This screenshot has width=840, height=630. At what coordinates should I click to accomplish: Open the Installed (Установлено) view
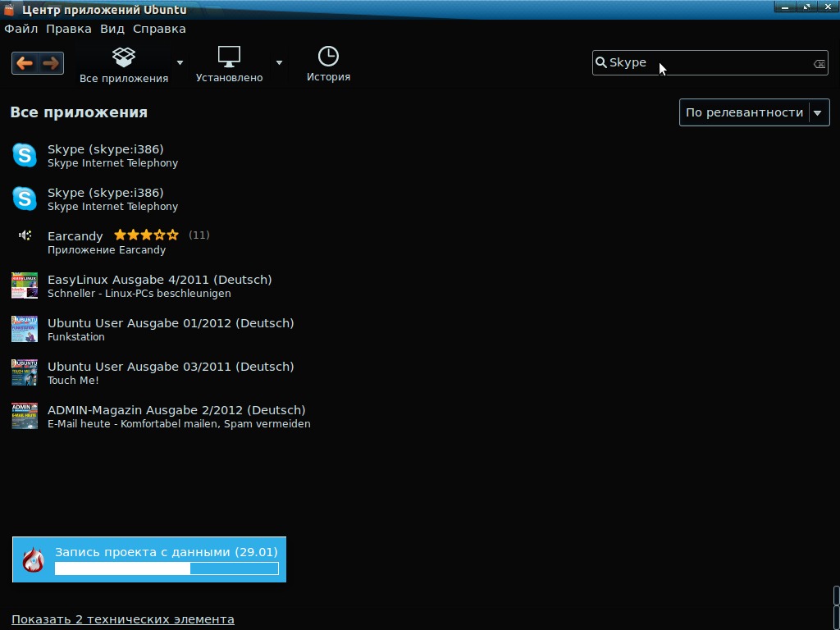[x=229, y=64]
